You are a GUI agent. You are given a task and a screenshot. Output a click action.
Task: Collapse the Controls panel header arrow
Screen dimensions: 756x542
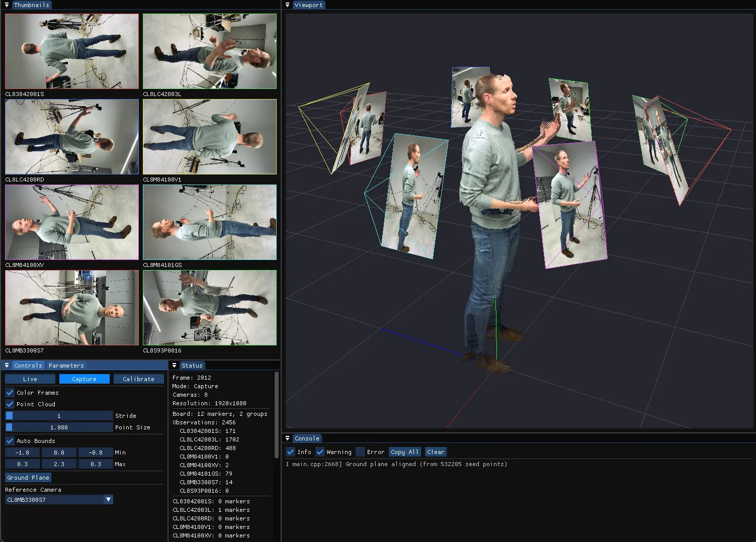[x=7, y=366]
